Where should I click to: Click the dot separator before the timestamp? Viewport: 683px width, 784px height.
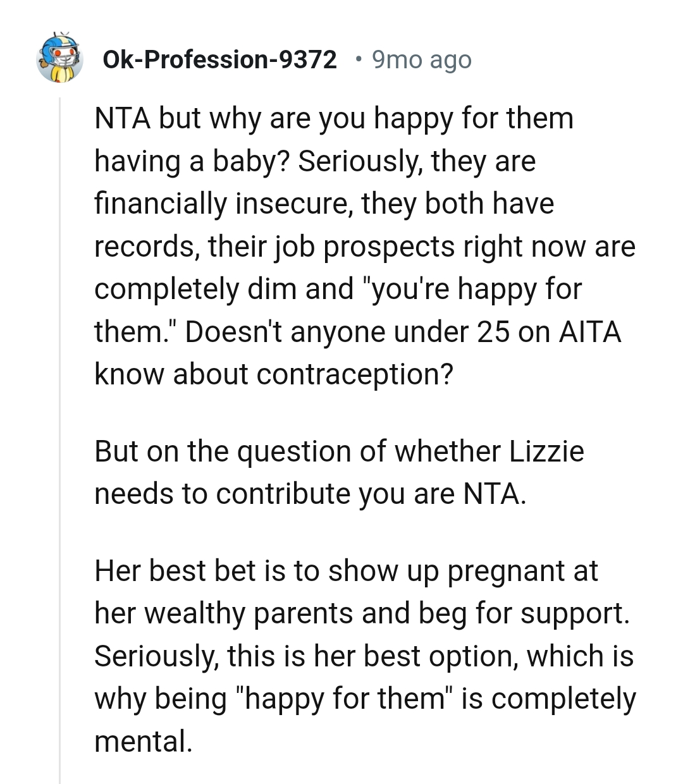click(359, 59)
